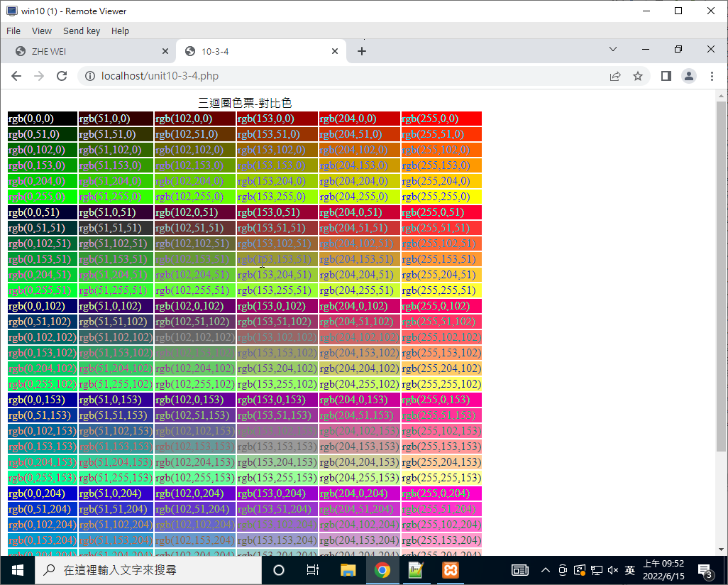Unmute the system volume speaker
This screenshot has width=728, height=585.
click(612, 570)
